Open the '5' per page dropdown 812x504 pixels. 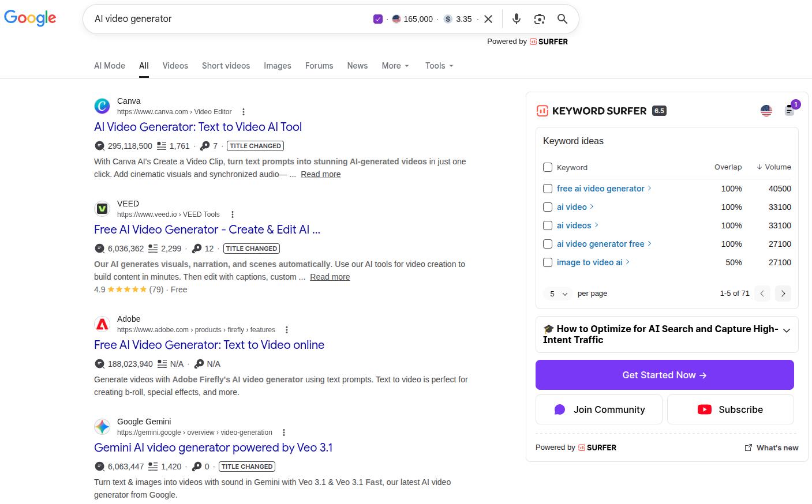pyautogui.click(x=556, y=294)
